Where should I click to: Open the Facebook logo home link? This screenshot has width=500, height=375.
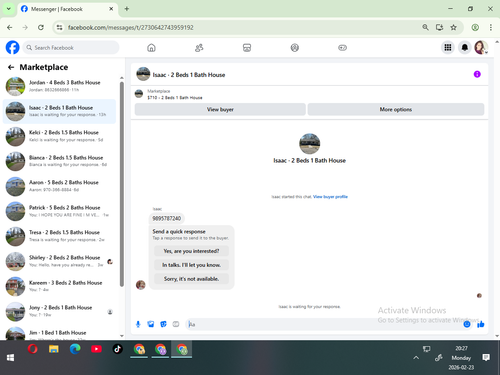(x=13, y=48)
